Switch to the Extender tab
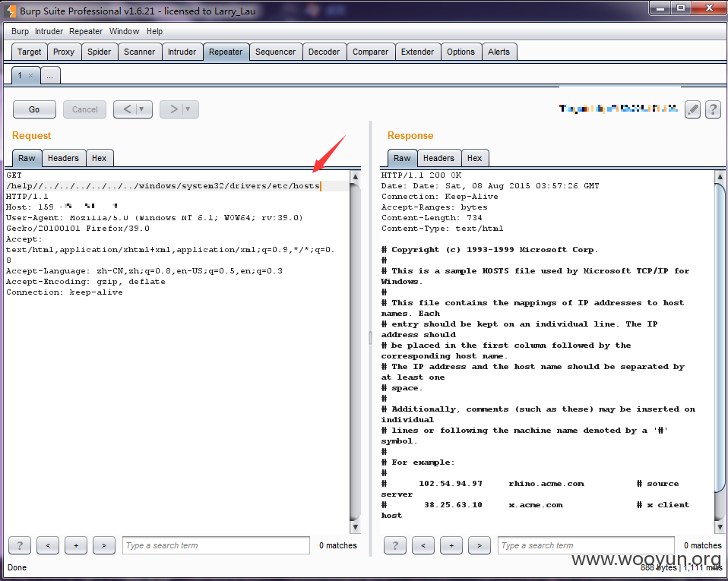Image resolution: width=728 pixels, height=581 pixels. pyautogui.click(x=417, y=52)
